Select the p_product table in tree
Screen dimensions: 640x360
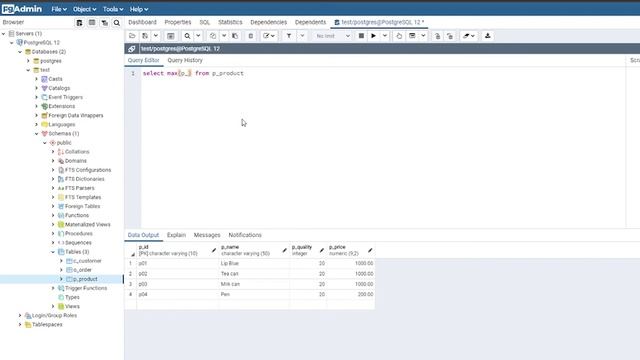click(85, 279)
